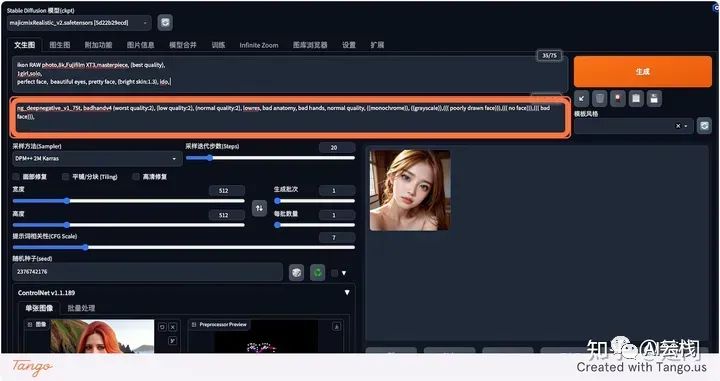Adjust the 每批数量 batch size slider
Image resolution: width=720 pixels, height=381 pixels.
point(315,225)
